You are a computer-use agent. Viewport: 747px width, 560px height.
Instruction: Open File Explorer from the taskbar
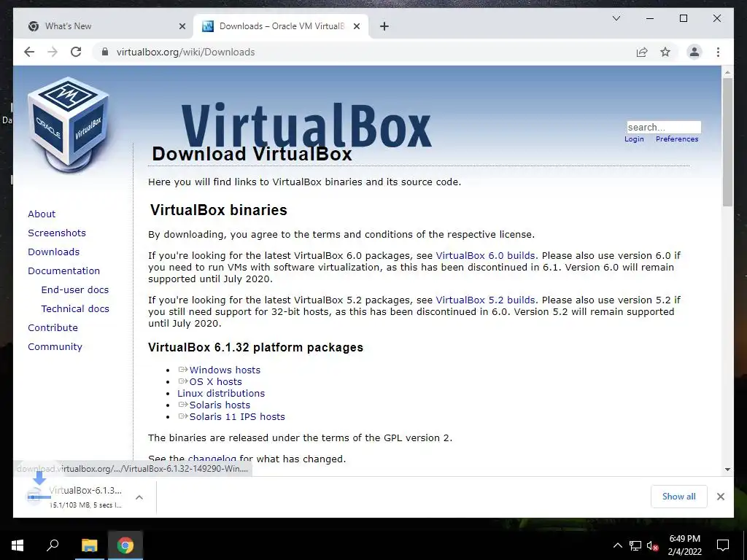(x=89, y=545)
